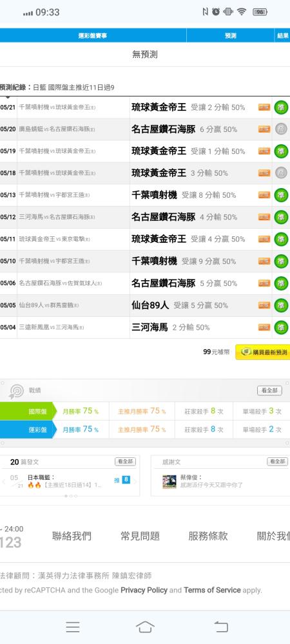Open 常見問題 footer link
This screenshot has height=644, width=290.
pyautogui.click(x=140, y=536)
